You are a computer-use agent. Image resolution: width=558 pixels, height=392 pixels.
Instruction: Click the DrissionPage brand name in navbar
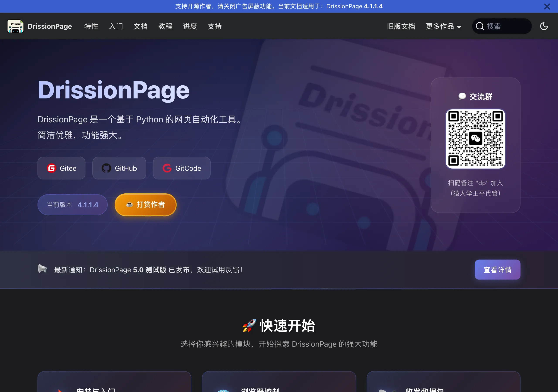(49, 26)
